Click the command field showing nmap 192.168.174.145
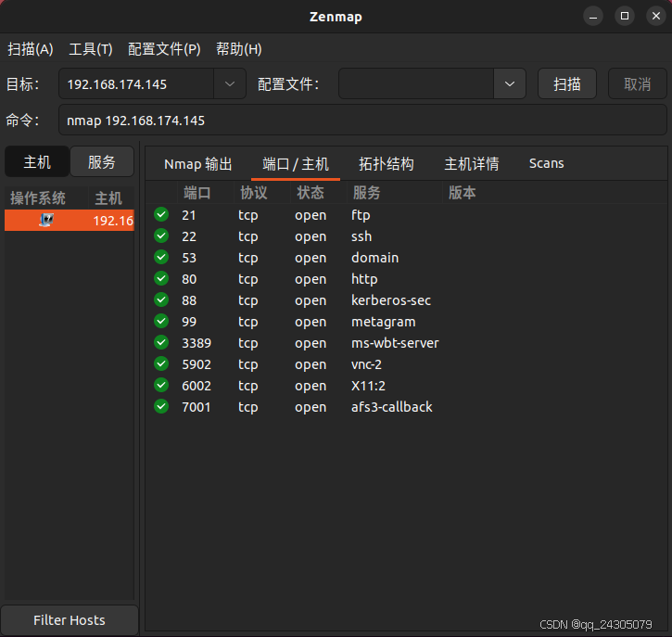This screenshot has width=672, height=637. pyautogui.click(x=362, y=121)
